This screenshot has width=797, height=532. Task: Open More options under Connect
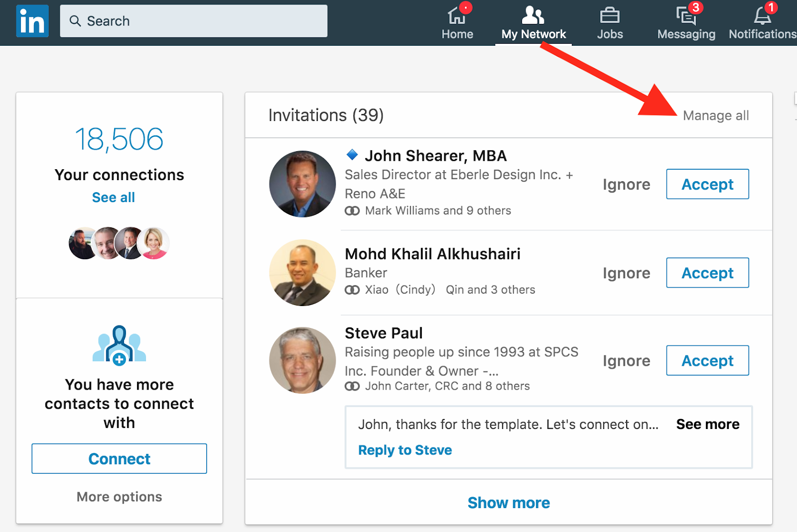(x=119, y=496)
